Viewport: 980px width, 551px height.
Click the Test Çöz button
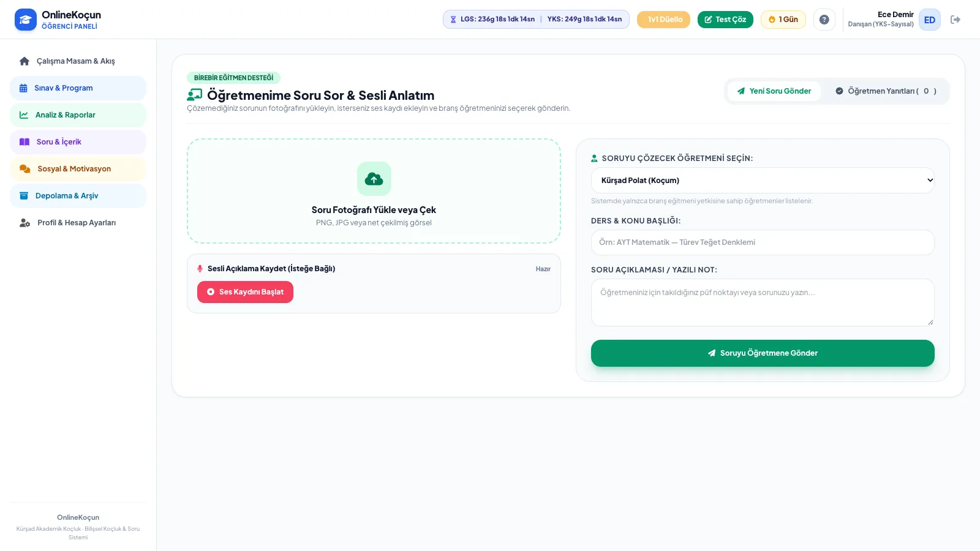point(725,20)
